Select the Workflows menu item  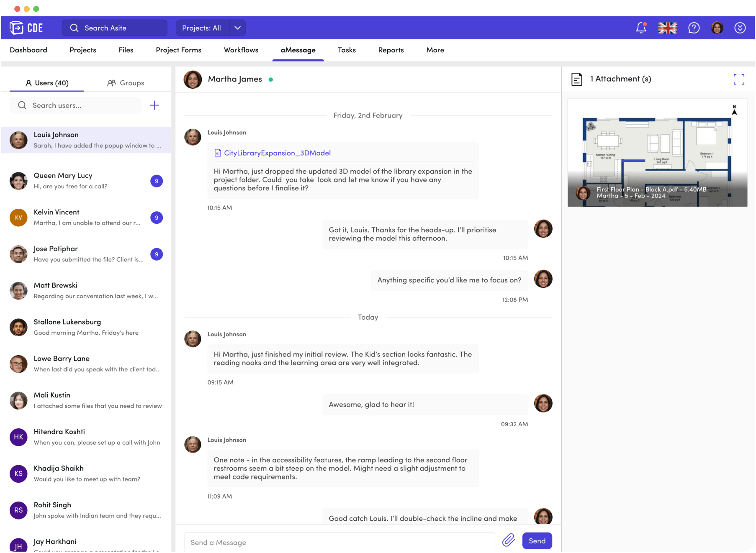click(x=241, y=50)
